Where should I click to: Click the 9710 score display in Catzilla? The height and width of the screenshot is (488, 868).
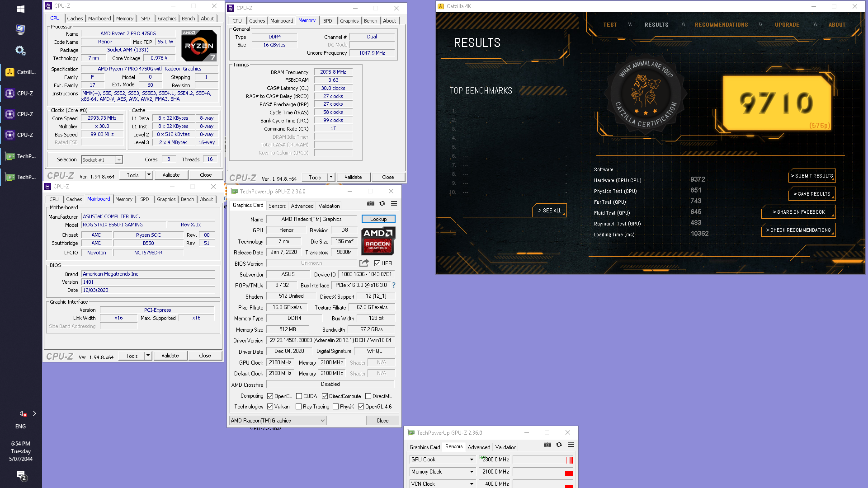777,103
